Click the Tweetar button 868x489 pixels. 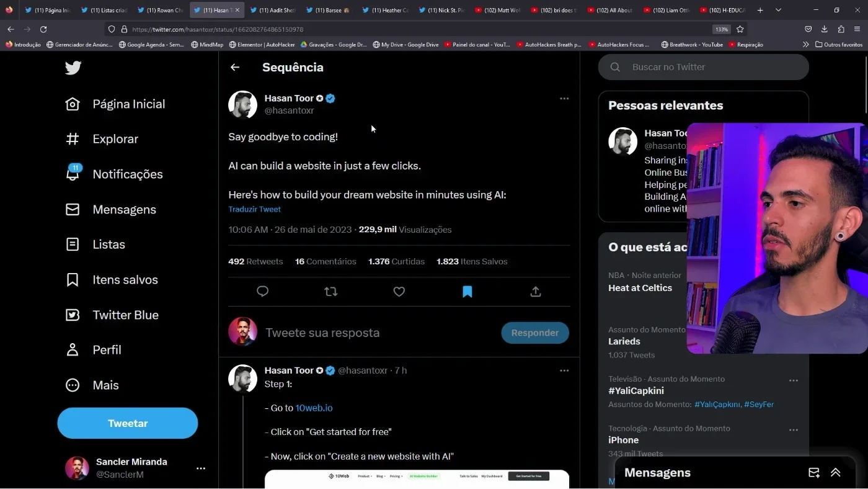click(x=128, y=423)
